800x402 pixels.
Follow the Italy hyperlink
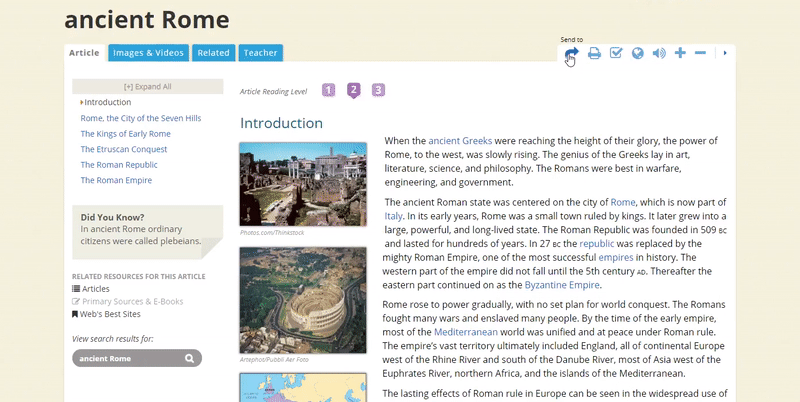coord(393,216)
